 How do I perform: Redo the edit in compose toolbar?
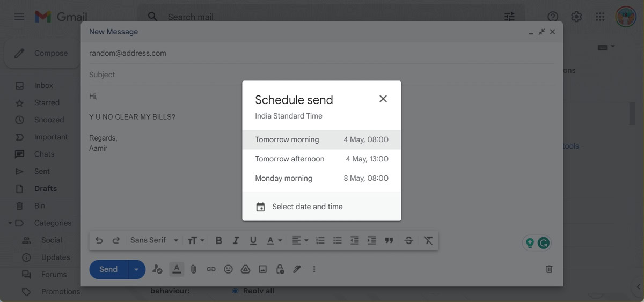116,240
